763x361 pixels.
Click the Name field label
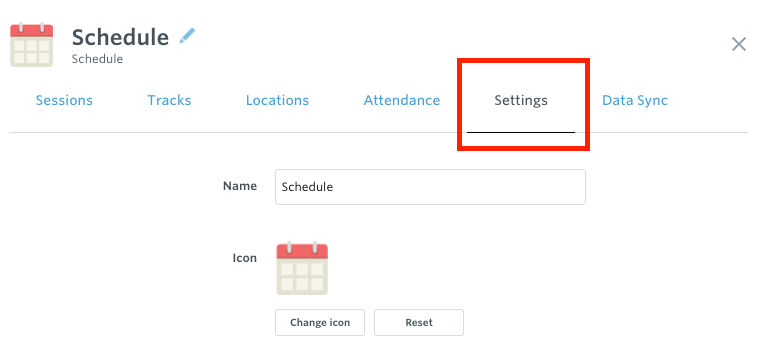pos(240,186)
